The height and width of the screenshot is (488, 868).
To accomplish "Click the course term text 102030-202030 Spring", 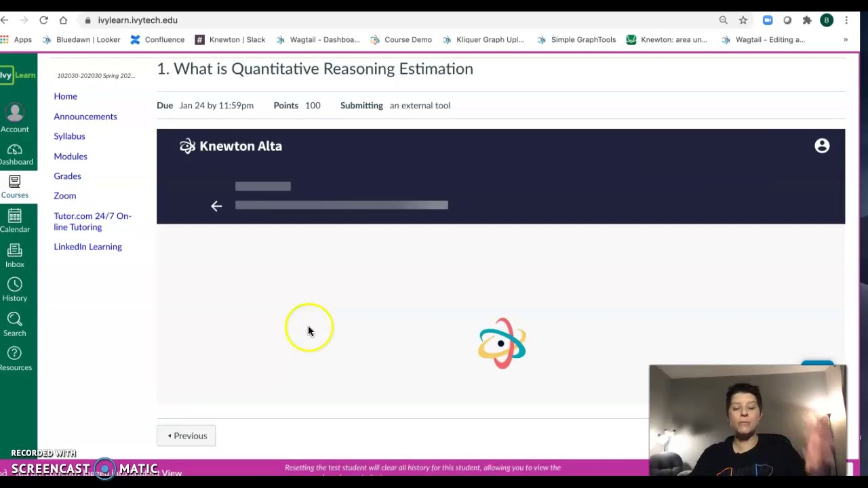I will pyautogui.click(x=96, y=76).
